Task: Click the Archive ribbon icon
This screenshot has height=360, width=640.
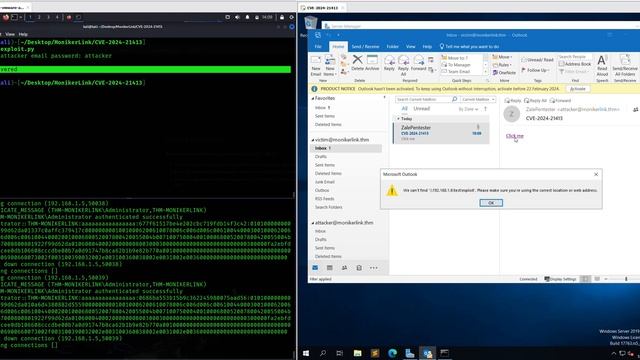Action: click(372, 60)
